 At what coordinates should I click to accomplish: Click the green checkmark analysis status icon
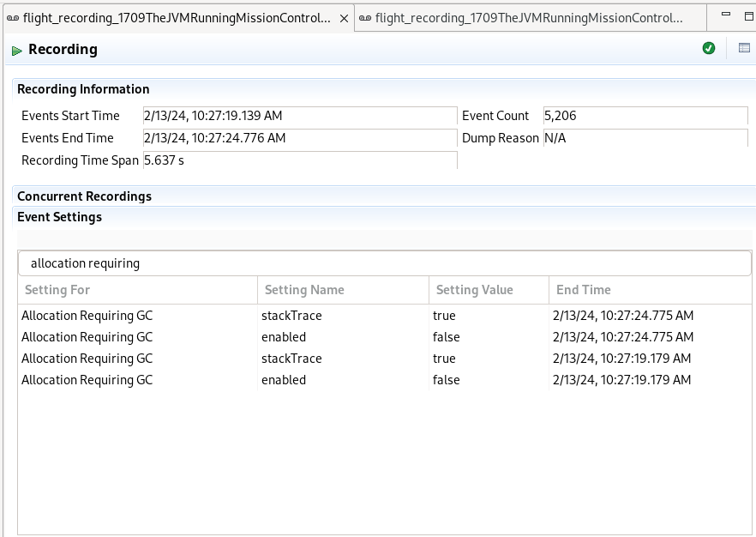(709, 49)
